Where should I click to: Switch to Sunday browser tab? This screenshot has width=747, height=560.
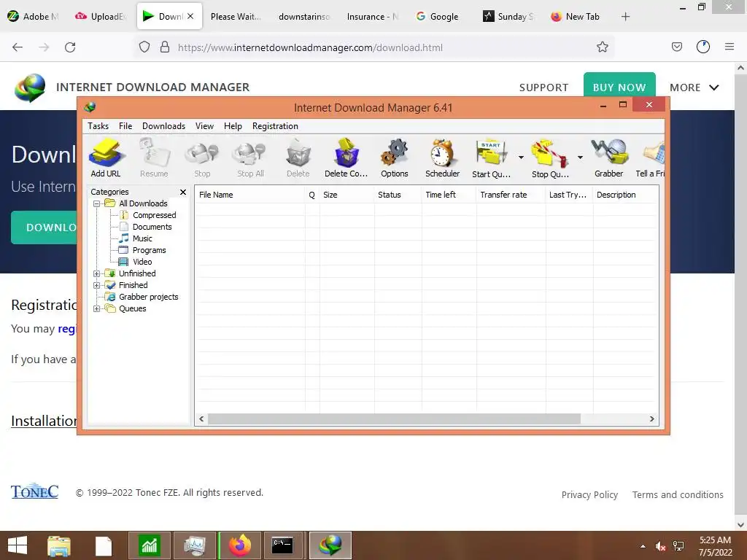pos(508,17)
